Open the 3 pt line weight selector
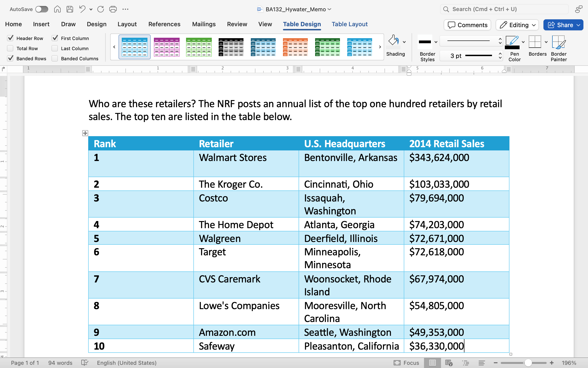This screenshot has height=368, width=588. coord(471,56)
